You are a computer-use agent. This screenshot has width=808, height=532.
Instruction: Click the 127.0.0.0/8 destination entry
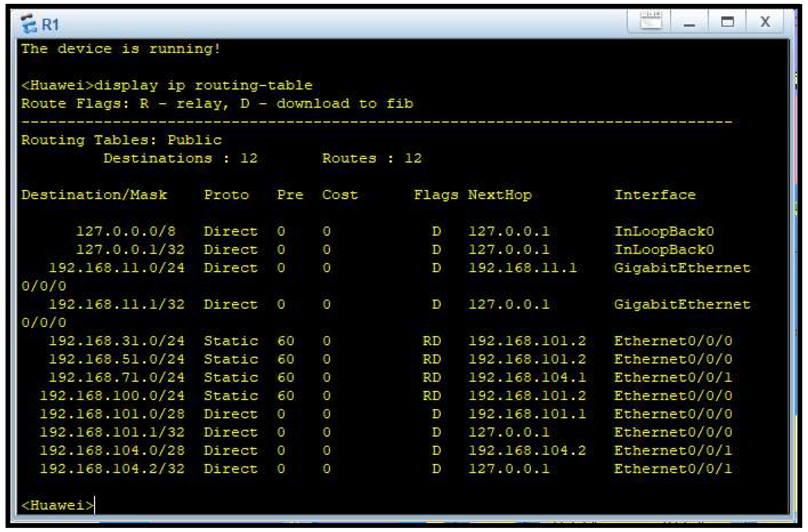(x=126, y=231)
